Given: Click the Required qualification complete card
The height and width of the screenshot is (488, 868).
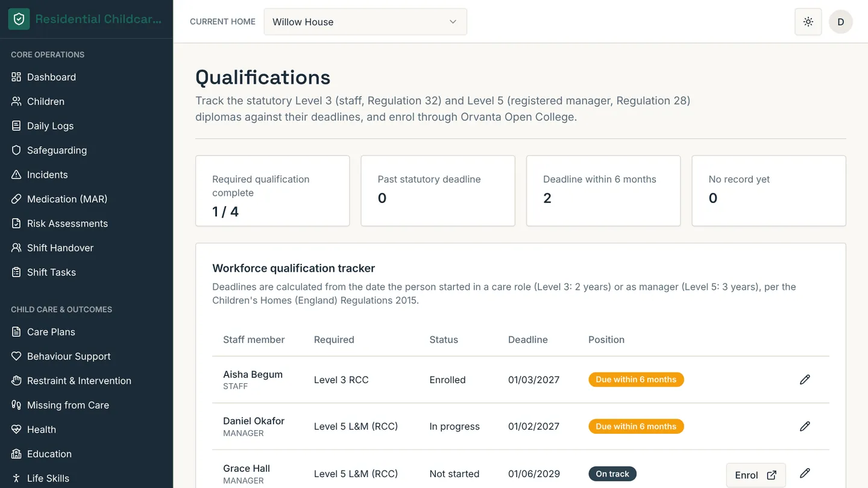Looking at the screenshot, I should [272, 191].
